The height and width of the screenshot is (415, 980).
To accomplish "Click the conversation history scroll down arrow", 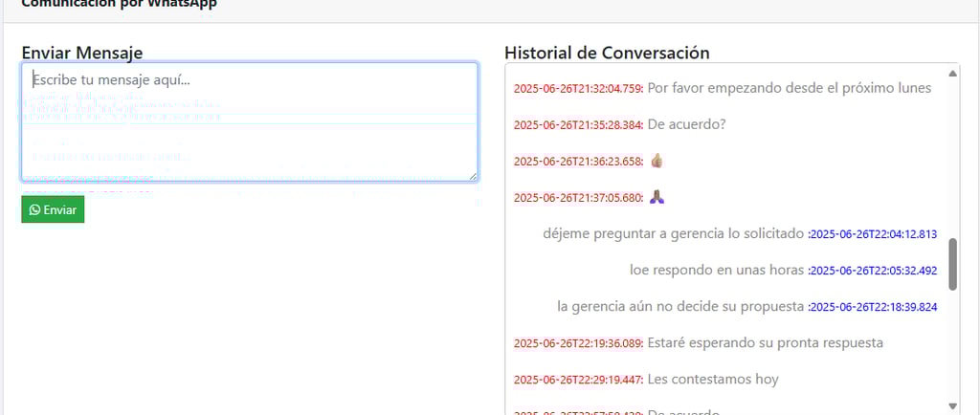I will coord(952,405).
